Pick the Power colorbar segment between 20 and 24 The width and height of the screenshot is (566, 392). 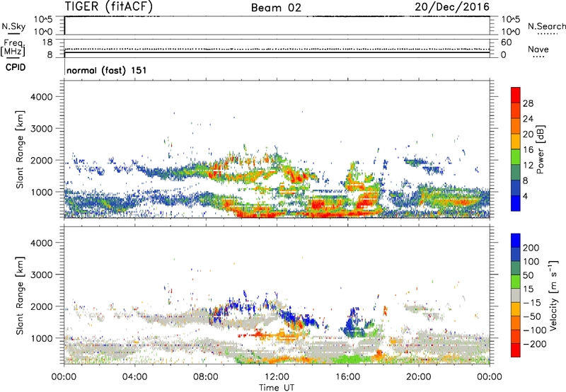(516, 127)
